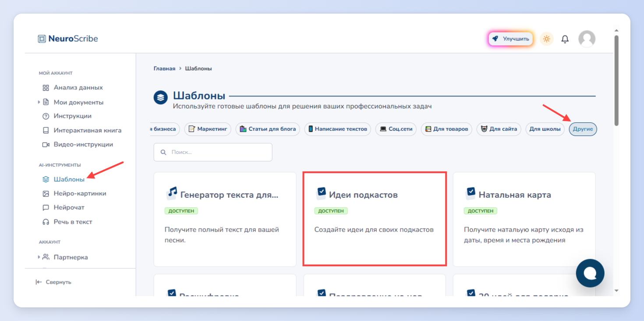Click the collapse arrow icon beside Свернуть

click(x=39, y=282)
